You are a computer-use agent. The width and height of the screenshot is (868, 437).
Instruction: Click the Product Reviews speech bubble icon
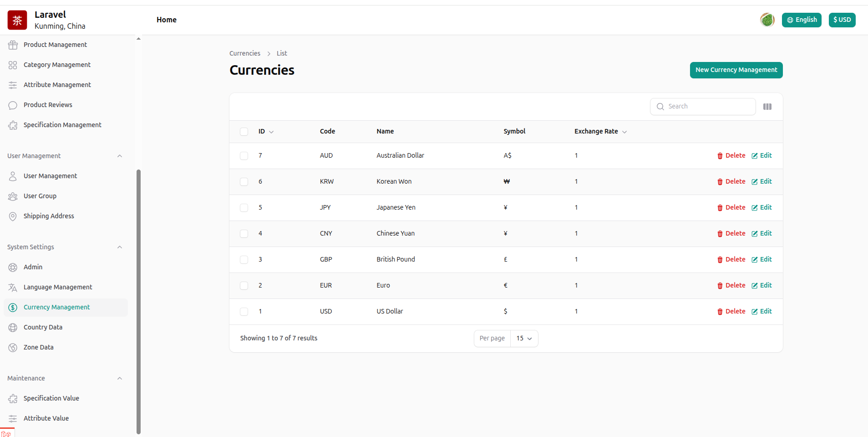pos(13,105)
